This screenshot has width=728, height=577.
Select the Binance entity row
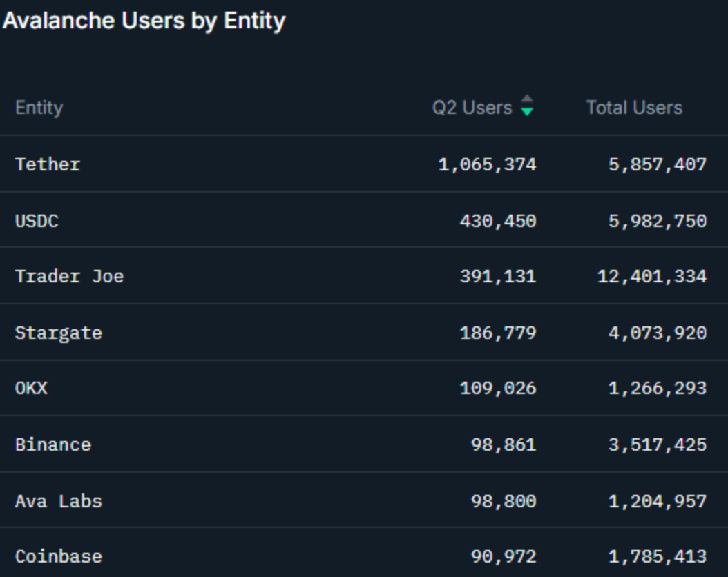[x=53, y=444]
